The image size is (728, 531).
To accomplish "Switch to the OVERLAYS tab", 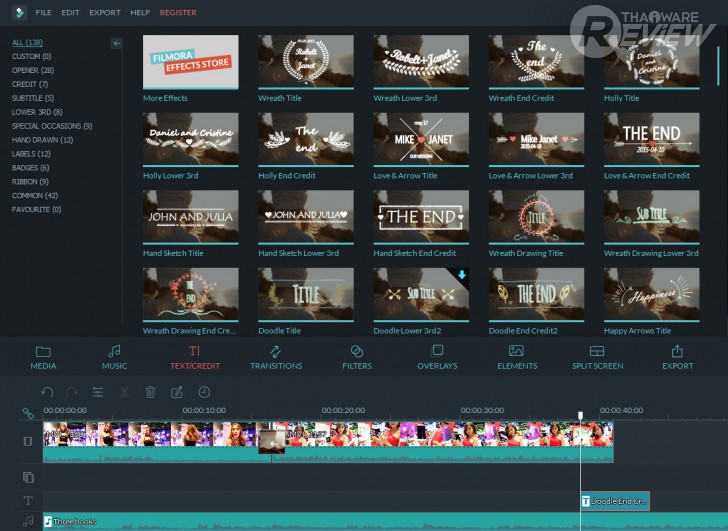I will [437, 357].
